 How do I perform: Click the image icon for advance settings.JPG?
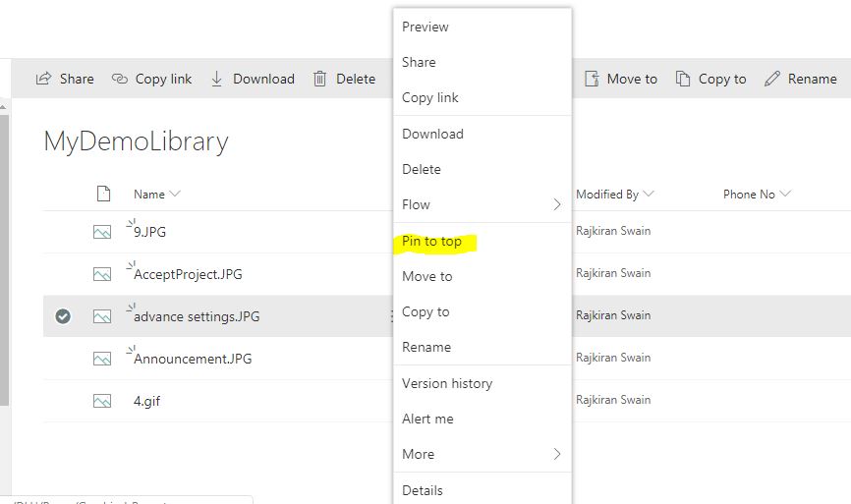tap(102, 316)
